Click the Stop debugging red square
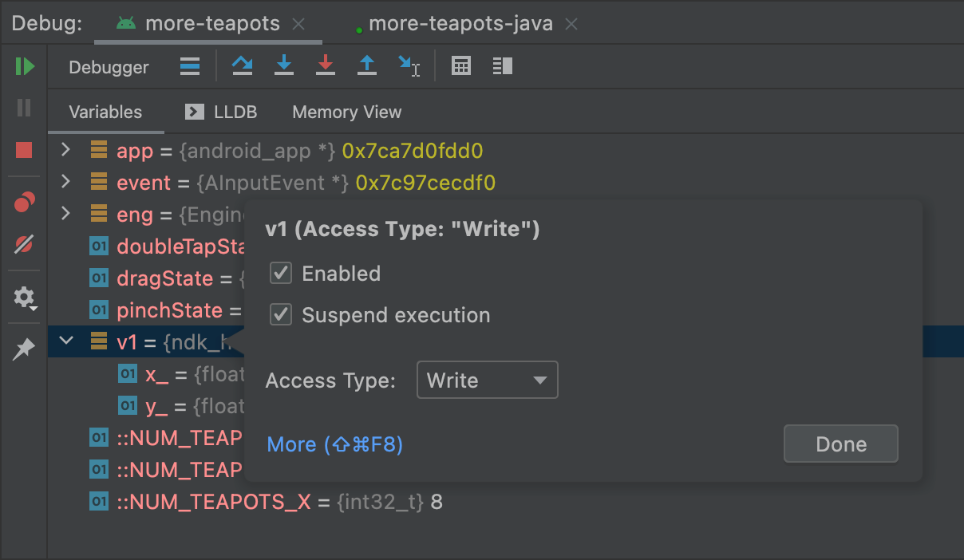 pyautogui.click(x=24, y=150)
